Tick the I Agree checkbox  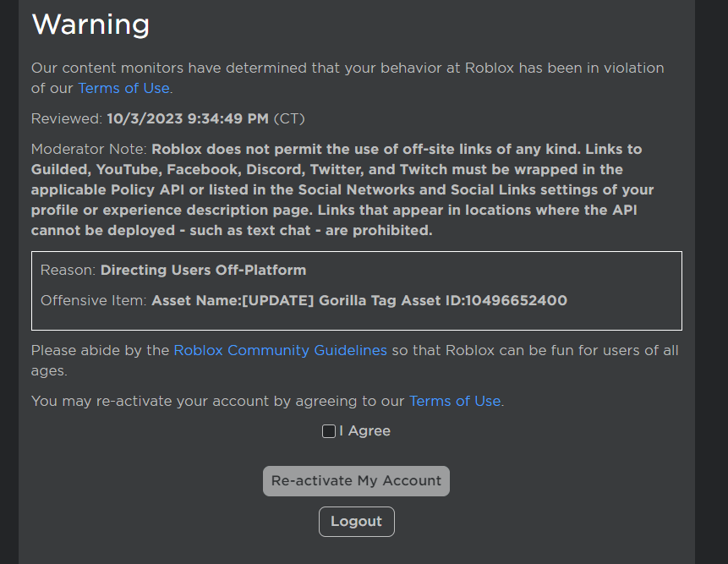[329, 431]
